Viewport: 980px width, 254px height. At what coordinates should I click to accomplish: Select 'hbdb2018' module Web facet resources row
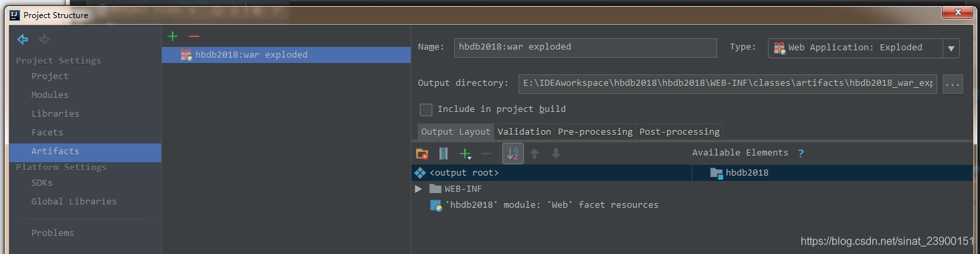click(551, 205)
